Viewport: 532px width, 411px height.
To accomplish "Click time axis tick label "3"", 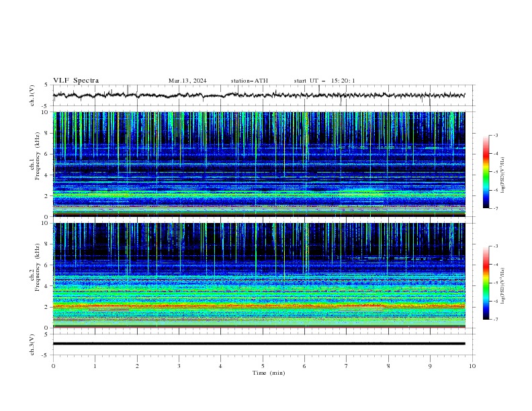I will (179, 366).
